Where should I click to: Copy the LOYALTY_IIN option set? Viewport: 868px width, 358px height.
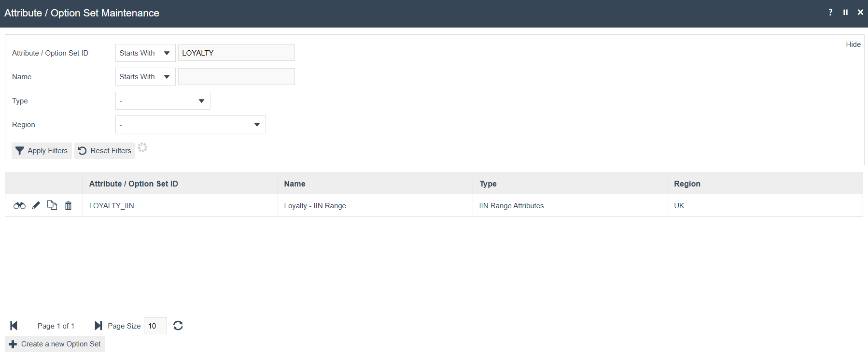(x=52, y=205)
